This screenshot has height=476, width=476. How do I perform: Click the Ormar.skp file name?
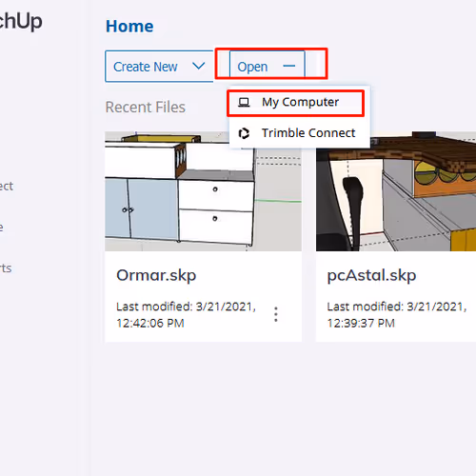coord(156,275)
